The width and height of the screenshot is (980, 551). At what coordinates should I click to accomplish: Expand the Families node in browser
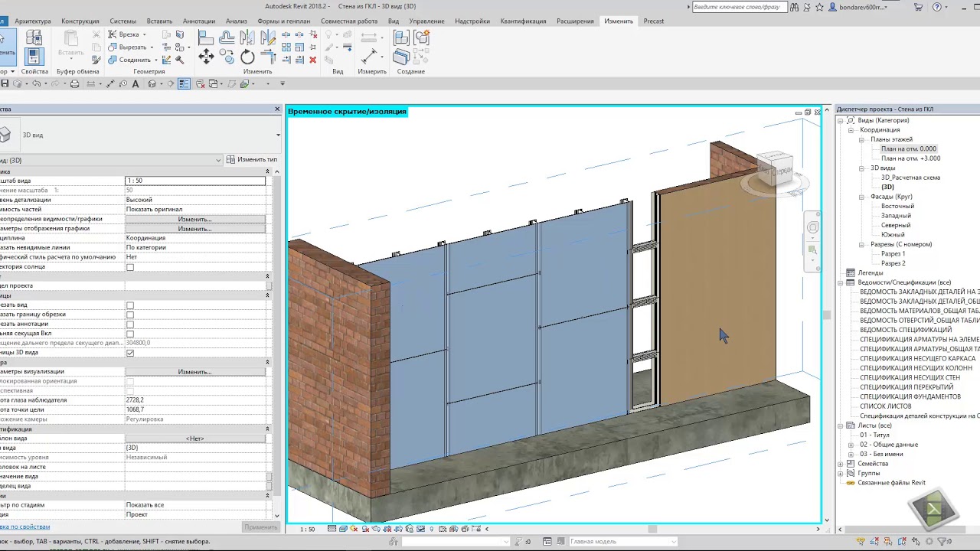point(841,464)
